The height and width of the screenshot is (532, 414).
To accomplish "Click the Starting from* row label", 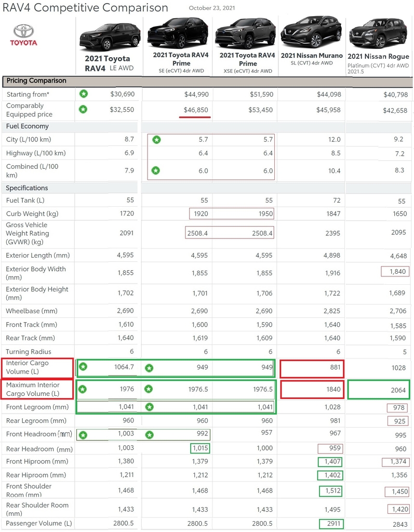I will 28,95.
